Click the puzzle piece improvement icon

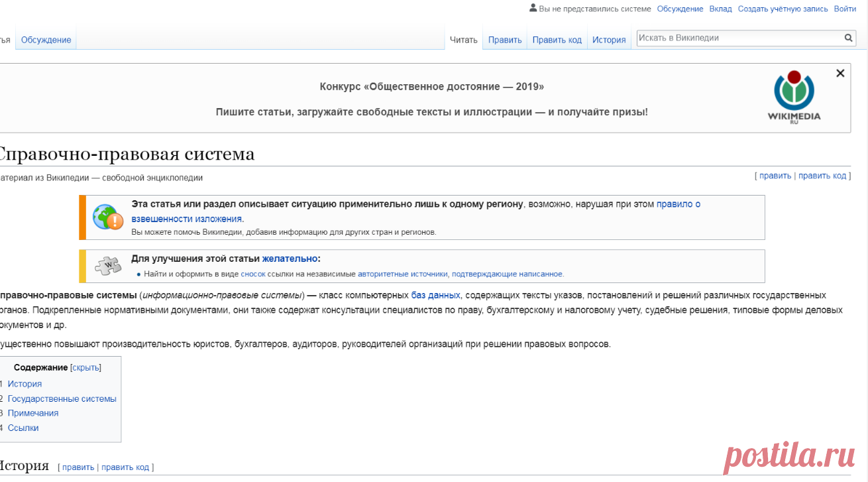pyautogui.click(x=108, y=266)
